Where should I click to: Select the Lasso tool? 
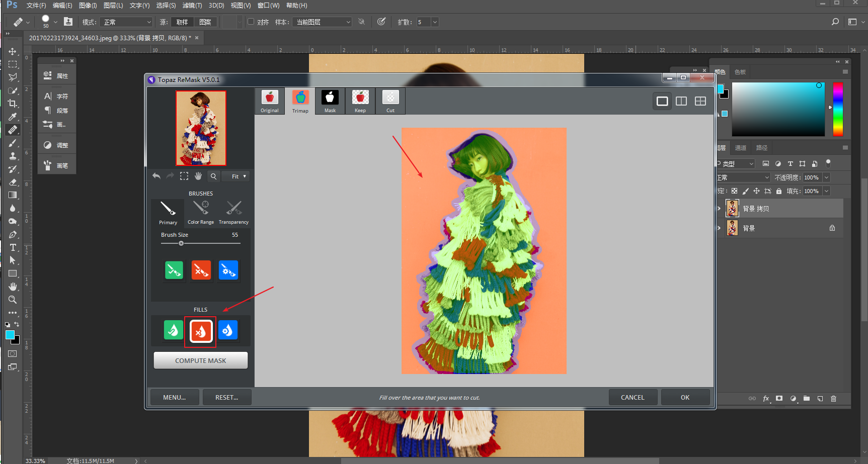13,77
